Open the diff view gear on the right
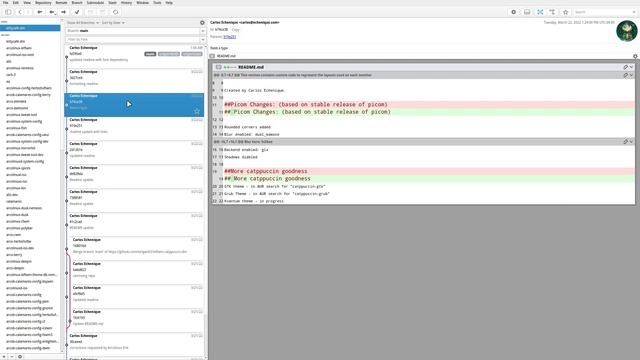The height and width of the screenshot is (360, 640). click(635, 56)
